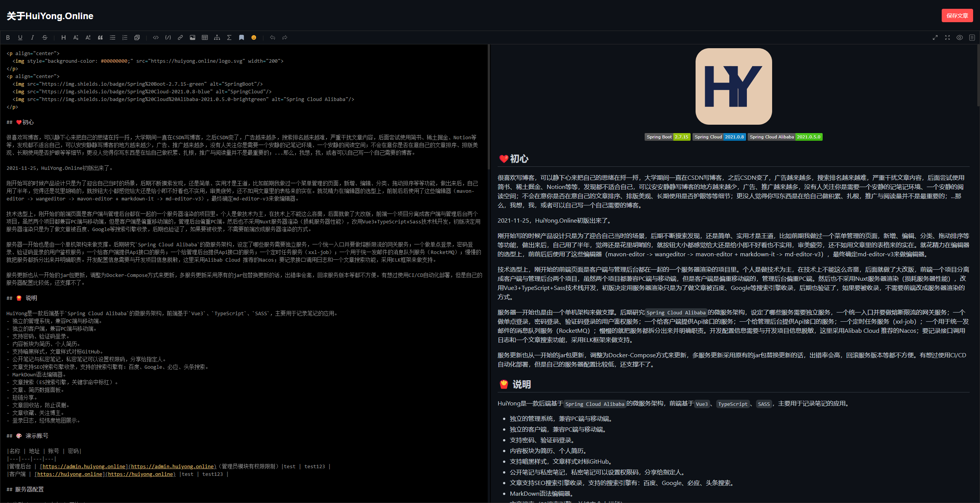The image size is (980, 503).
Task: Apply strikethrough formatting
Action: tap(45, 37)
